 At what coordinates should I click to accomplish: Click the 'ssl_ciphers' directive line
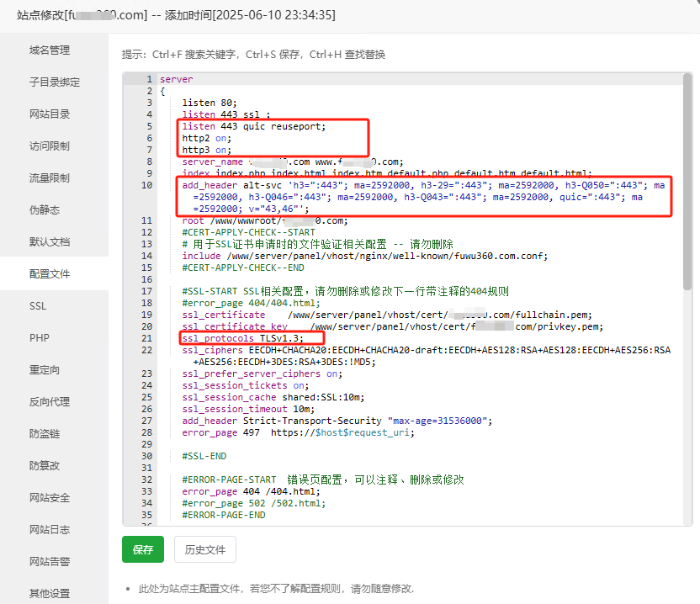click(x=427, y=356)
